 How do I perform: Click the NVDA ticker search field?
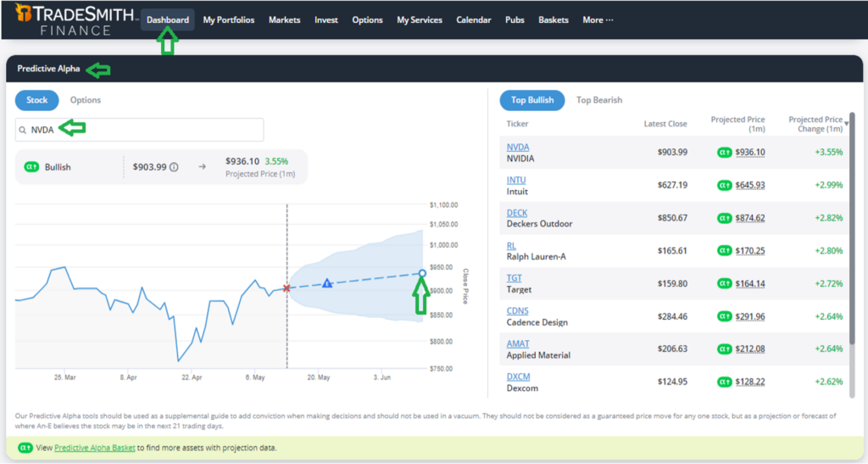pyautogui.click(x=140, y=130)
